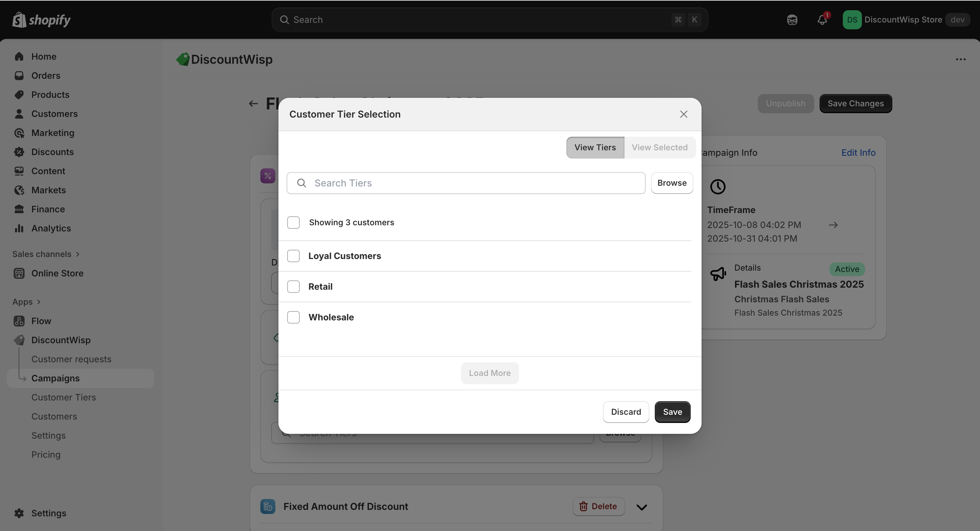Screen dimensions: 980x531
Task: Click the Search Tiers input field
Action: coord(472,183)
